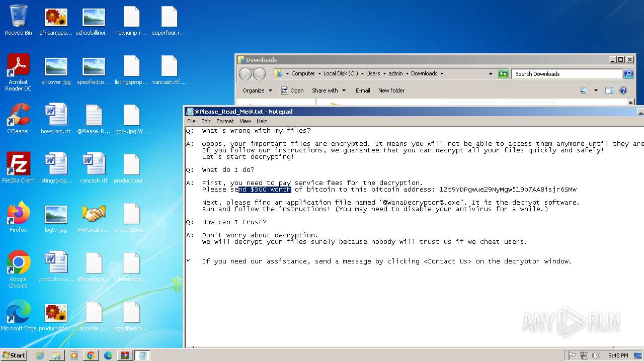This screenshot has height=362, width=644.
Task: Expand the arrow after Downloads in breadcrumb
Action: pos(442,74)
